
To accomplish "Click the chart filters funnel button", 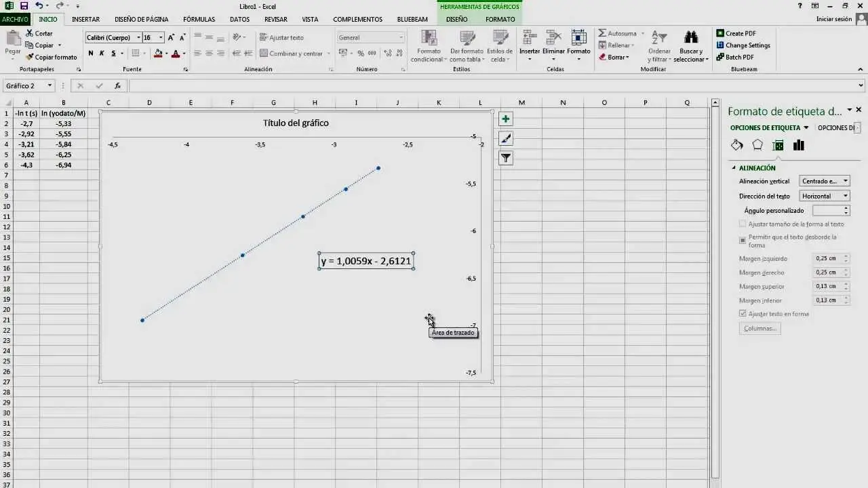I will pos(505,158).
